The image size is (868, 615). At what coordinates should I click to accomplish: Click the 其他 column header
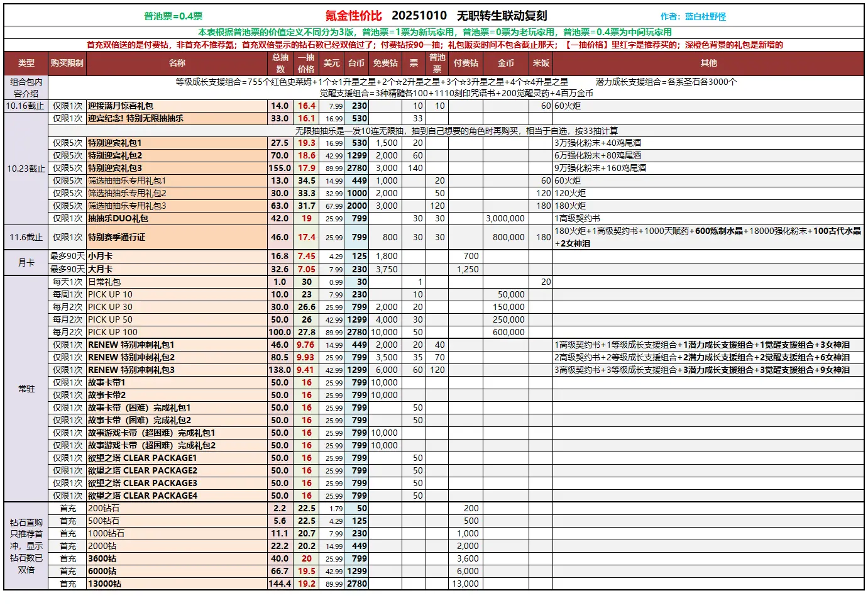point(708,63)
